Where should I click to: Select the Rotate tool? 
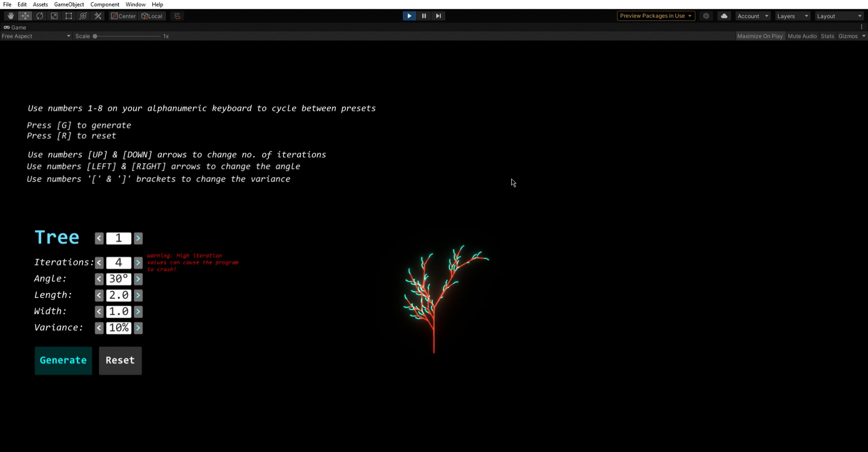40,16
